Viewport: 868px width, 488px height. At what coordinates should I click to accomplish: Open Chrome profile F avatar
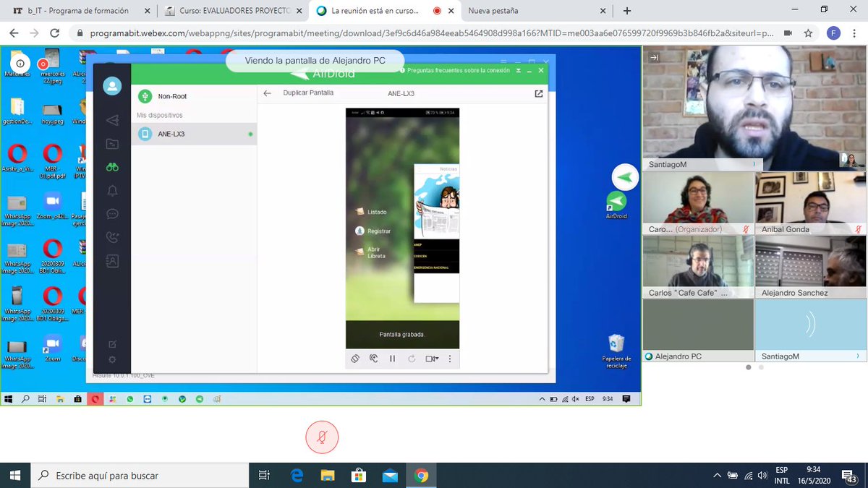[833, 33]
